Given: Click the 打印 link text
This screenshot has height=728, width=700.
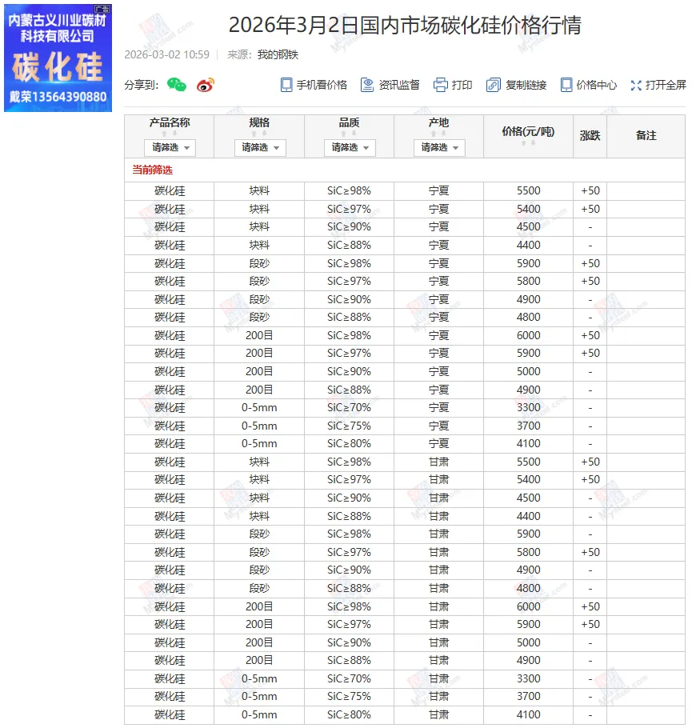Looking at the screenshot, I should [462, 85].
